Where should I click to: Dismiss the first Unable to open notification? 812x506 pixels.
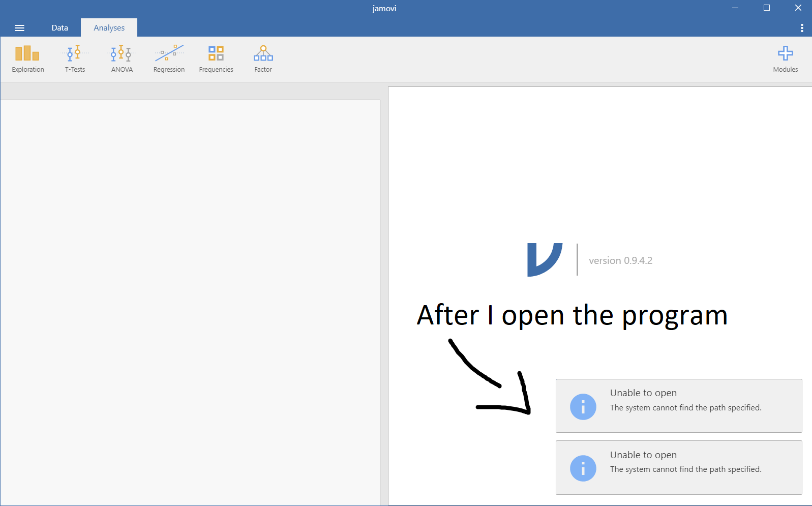coord(679,406)
